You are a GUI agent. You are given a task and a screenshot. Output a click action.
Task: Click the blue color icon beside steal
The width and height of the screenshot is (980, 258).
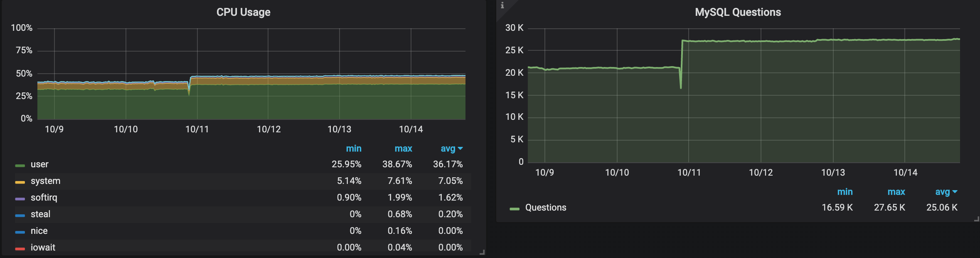click(20, 216)
